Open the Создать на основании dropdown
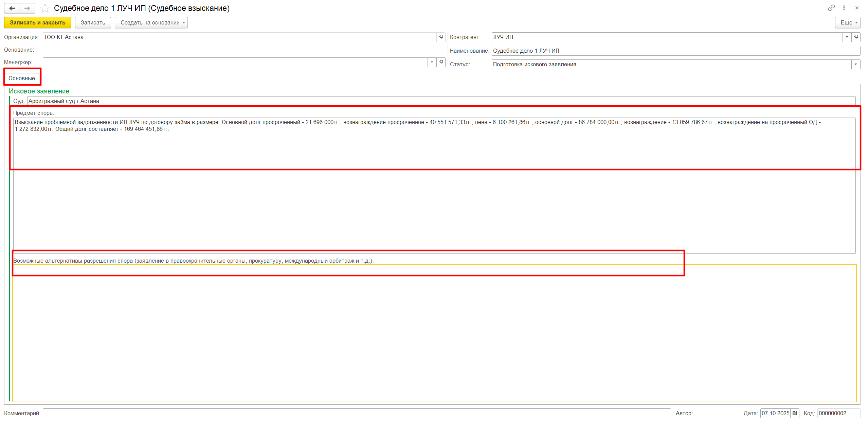 pyautogui.click(x=151, y=23)
